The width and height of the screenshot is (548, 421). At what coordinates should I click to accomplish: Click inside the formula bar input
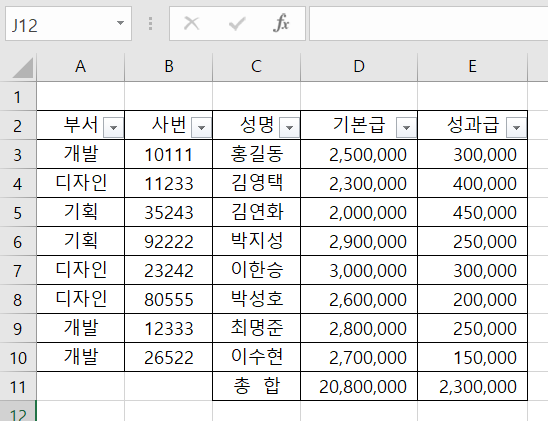pyautogui.click(x=428, y=23)
